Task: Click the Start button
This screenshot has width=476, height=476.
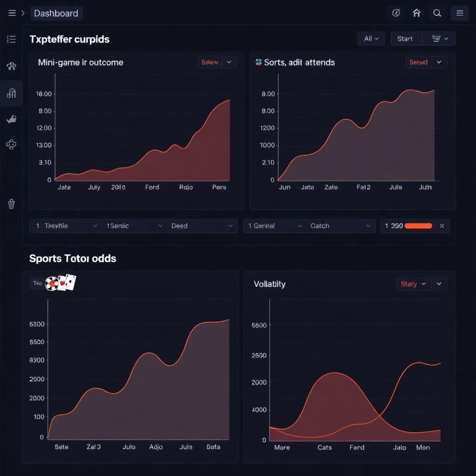Action: coord(405,39)
